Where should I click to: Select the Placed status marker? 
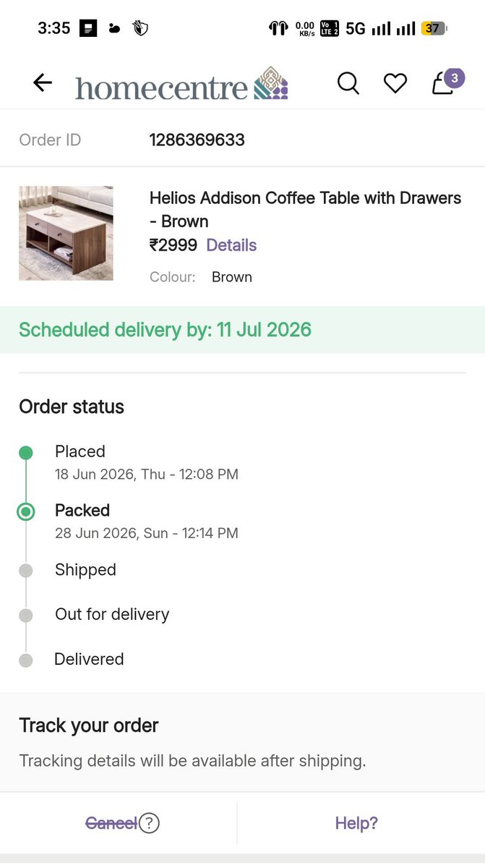click(x=26, y=453)
